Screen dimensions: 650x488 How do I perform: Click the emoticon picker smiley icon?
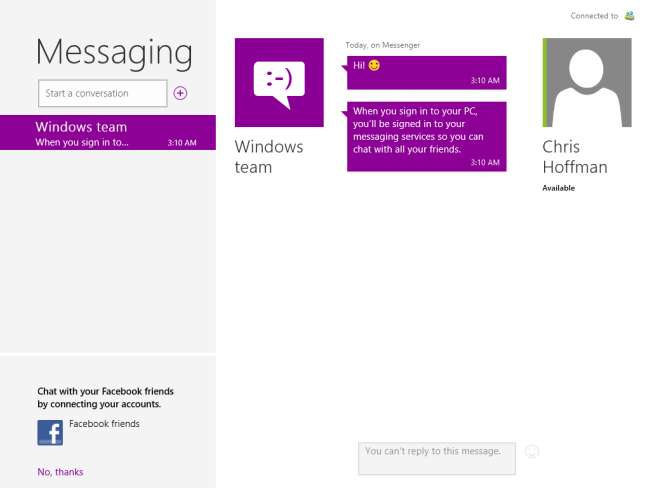(532, 451)
